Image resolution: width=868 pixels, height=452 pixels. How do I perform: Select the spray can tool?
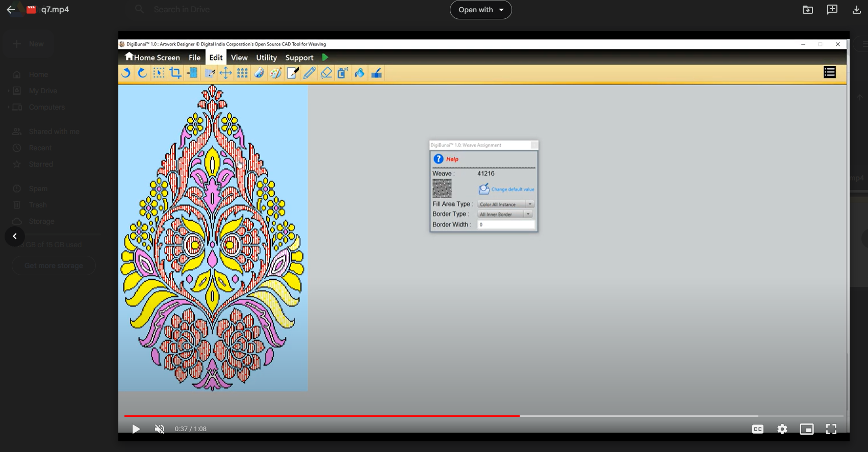(343, 73)
